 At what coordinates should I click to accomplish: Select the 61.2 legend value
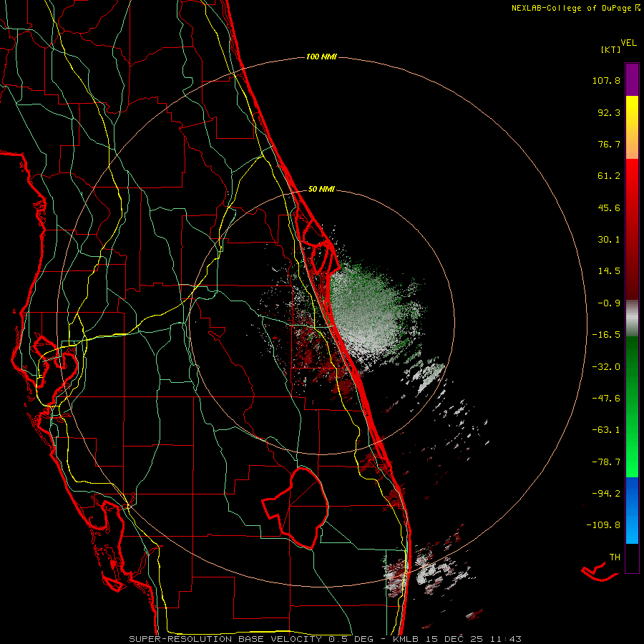tap(609, 176)
